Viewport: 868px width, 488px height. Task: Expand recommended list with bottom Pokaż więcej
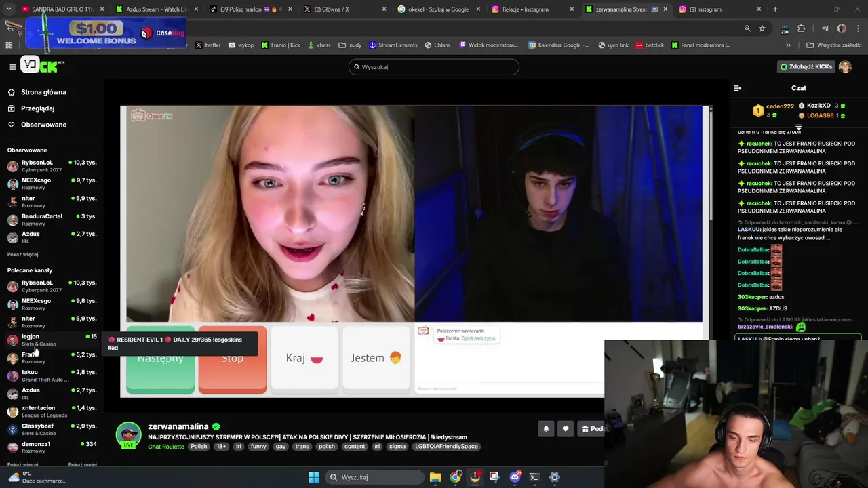click(23, 464)
